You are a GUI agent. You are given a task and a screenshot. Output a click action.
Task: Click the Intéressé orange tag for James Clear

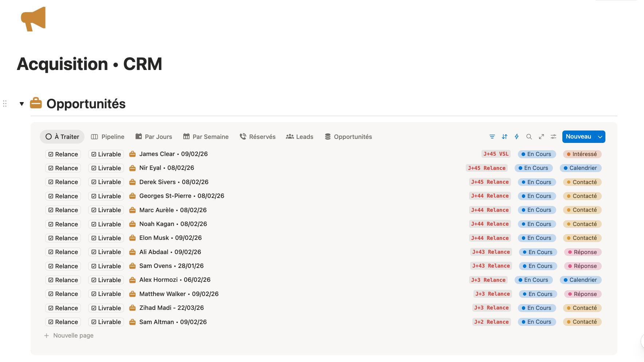coord(582,154)
